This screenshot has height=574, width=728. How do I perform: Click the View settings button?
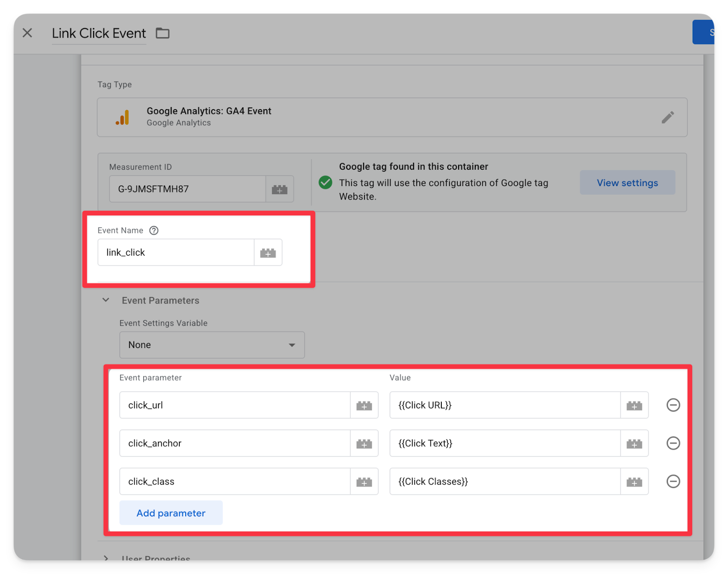coord(627,183)
